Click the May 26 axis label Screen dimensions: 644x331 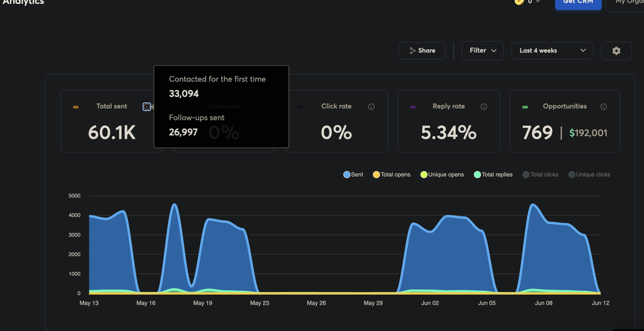[316, 303]
